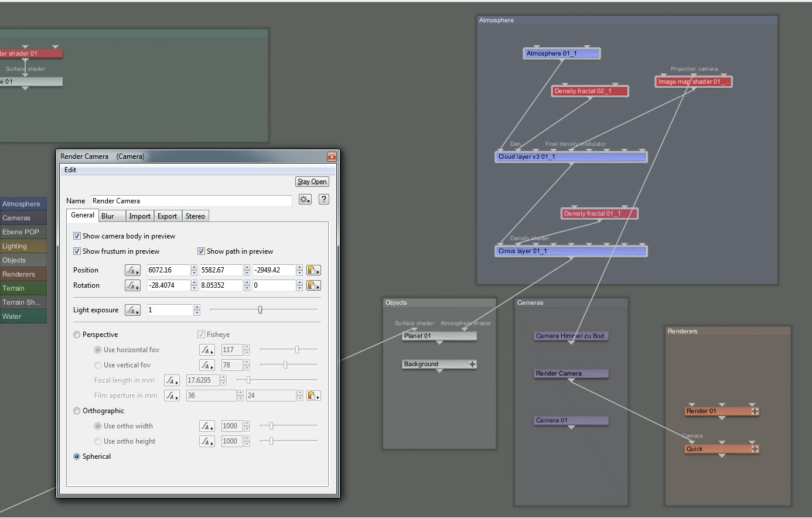
Task: Select the Density fractal 02_1 node
Action: pos(589,91)
